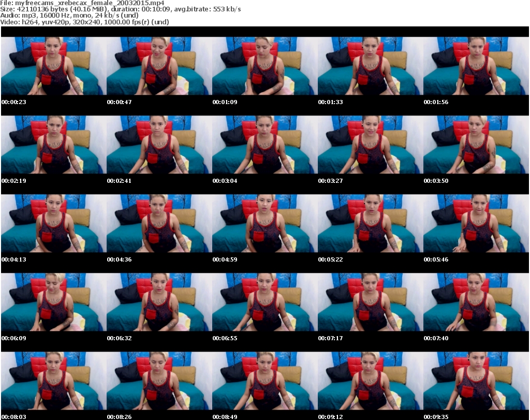
Task: Select the thumbnail at 00:08:49
Action: pos(264,381)
